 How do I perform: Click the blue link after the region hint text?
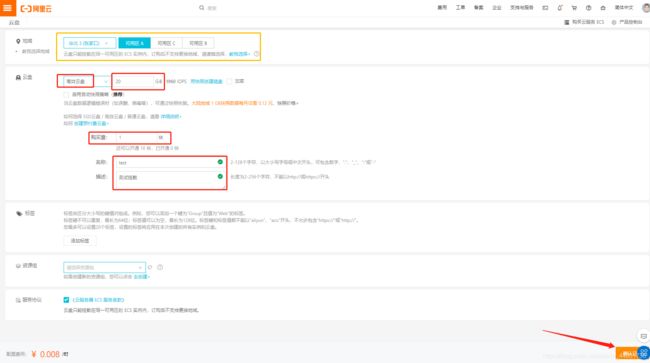pyautogui.click(x=239, y=54)
